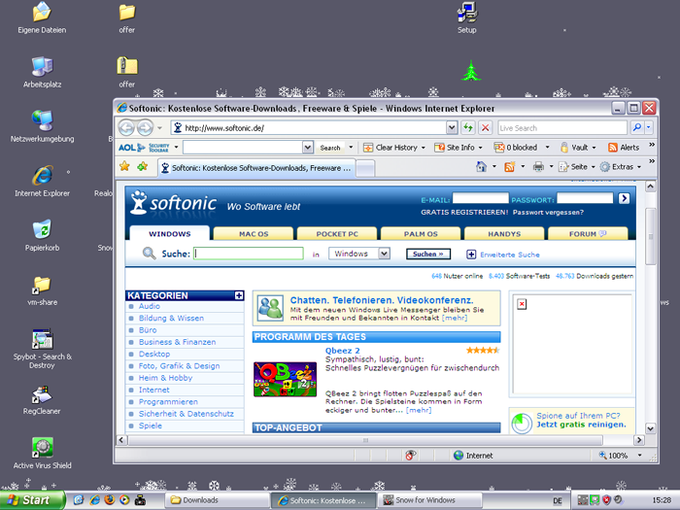Expand KATEGORIEN with the plus button
The width and height of the screenshot is (680, 510).
(239, 295)
